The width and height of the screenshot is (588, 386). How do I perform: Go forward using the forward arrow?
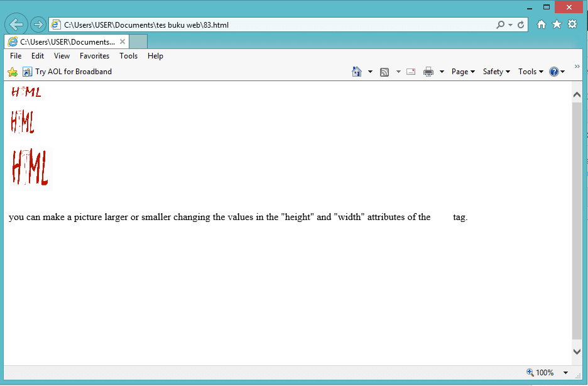37,23
